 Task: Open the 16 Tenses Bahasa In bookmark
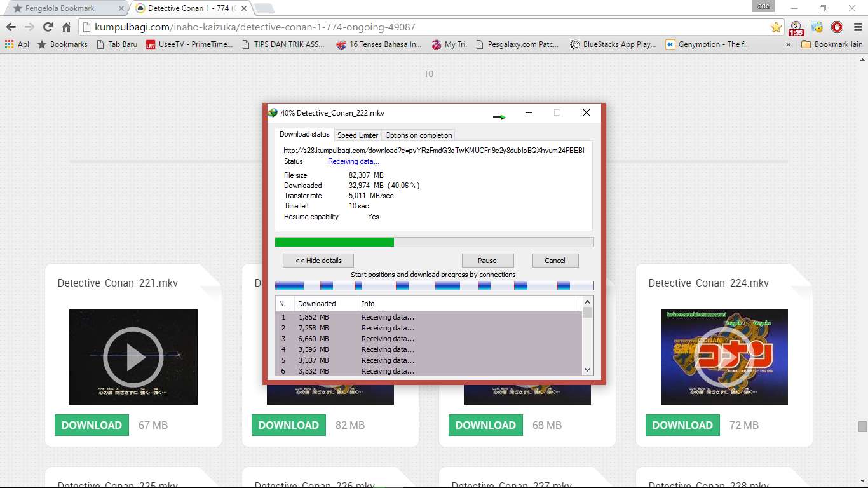coord(379,44)
